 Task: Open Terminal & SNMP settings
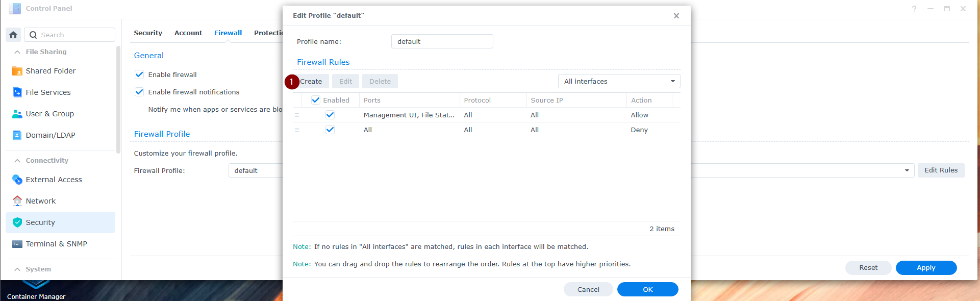(56, 244)
